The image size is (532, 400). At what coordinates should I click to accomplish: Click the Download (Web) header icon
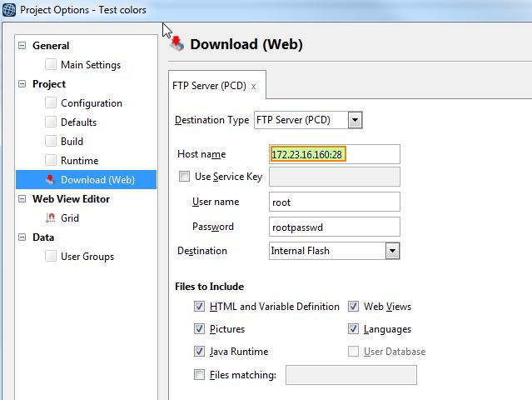pyautogui.click(x=177, y=44)
